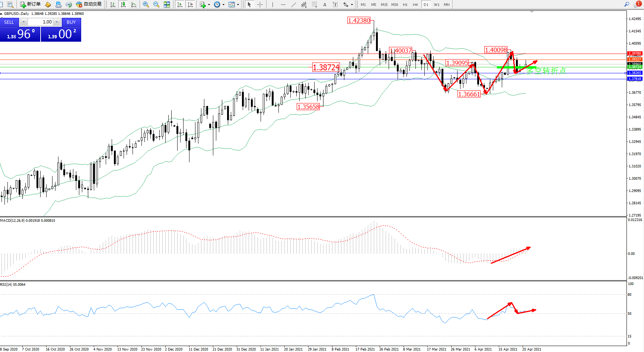Image resolution: width=644 pixels, height=352 pixels.
Task: Pick the Fibonacci retracement tool
Action: pyautogui.click(x=315, y=4)
